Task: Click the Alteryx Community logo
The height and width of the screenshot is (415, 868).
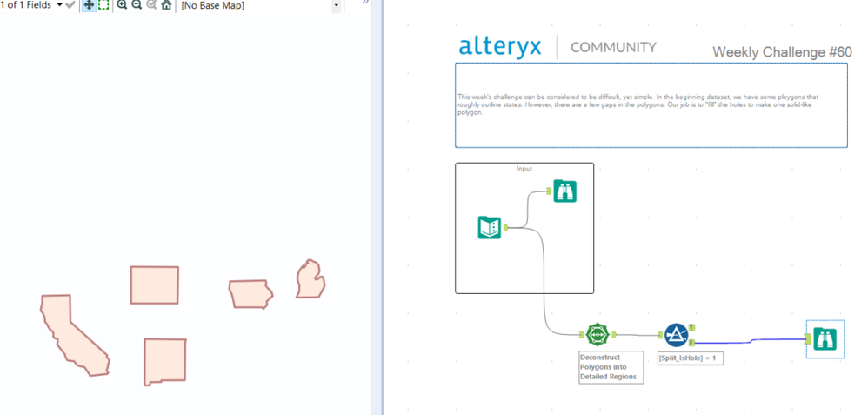Action: click(558, 47)
